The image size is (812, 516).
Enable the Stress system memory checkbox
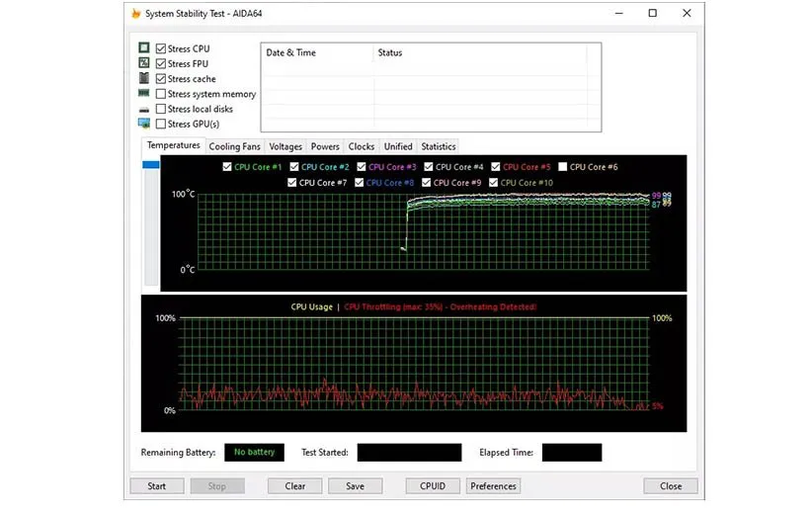pyautogui.click(x=161, y=94)
